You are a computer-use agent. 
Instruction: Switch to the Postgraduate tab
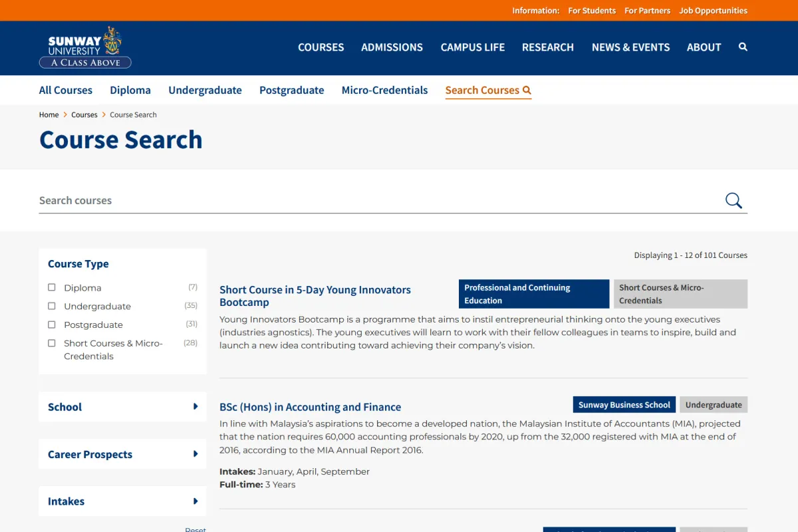point(292,90)
